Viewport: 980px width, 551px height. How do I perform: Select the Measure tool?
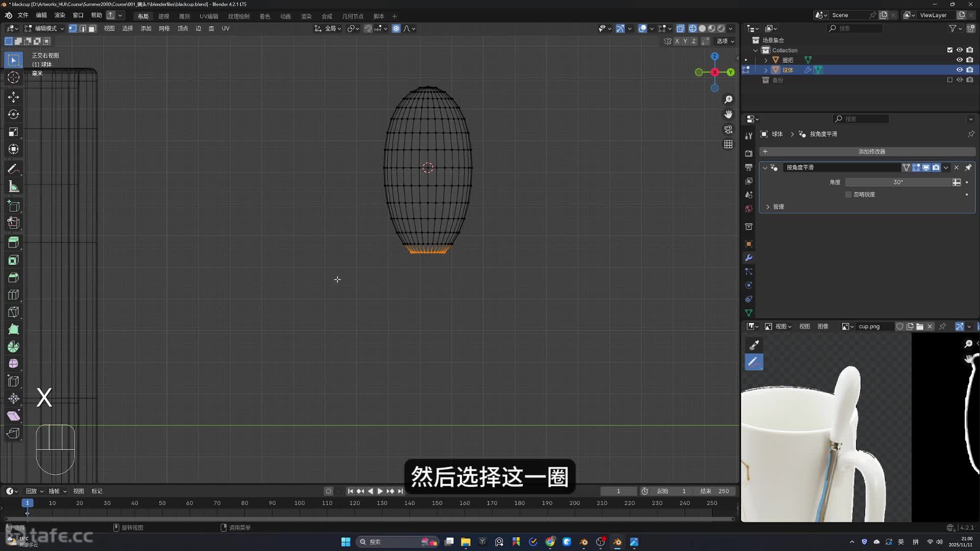click(x=14, y=187)
